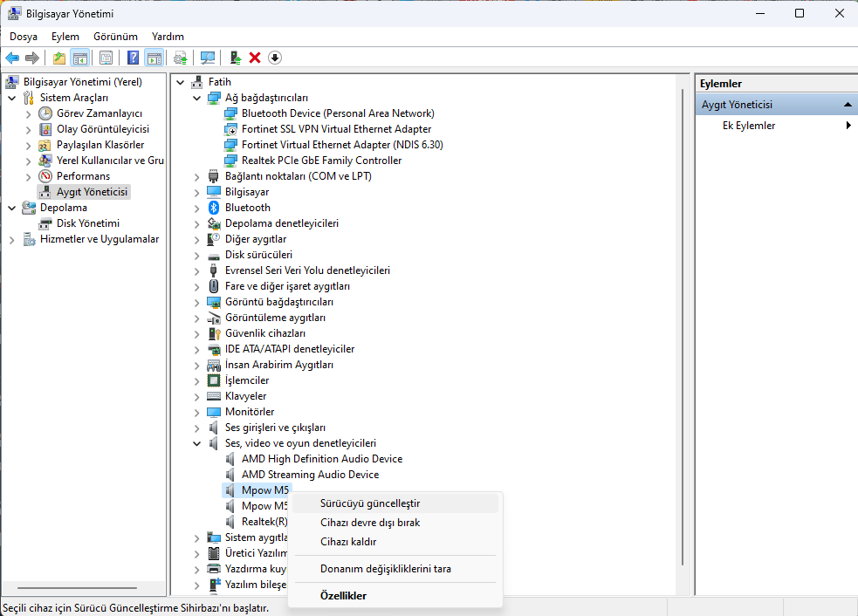Select Disk Yönetimi in left tree
The height and width of the screenshot is (616, 858).
(x=88, y=223)
